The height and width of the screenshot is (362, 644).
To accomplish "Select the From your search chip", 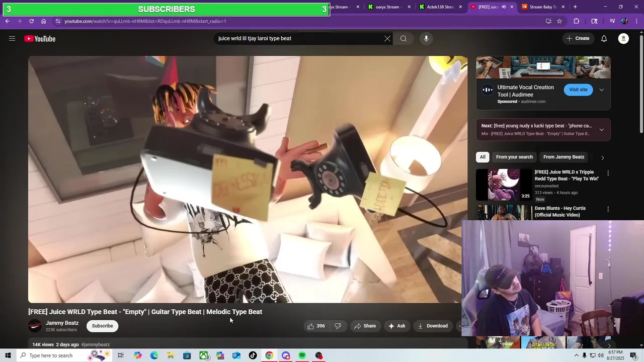I will point(514,157).
